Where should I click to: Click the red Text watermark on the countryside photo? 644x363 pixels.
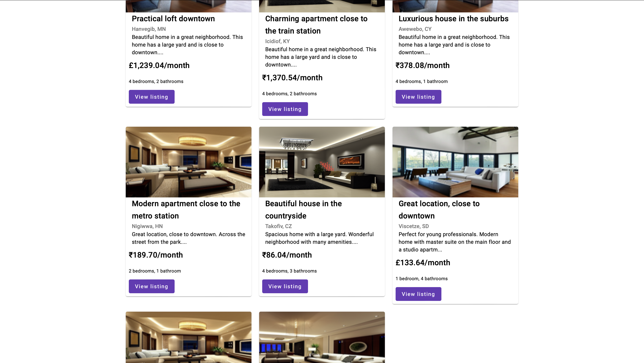pyautogui.click(x=327, y=167)
